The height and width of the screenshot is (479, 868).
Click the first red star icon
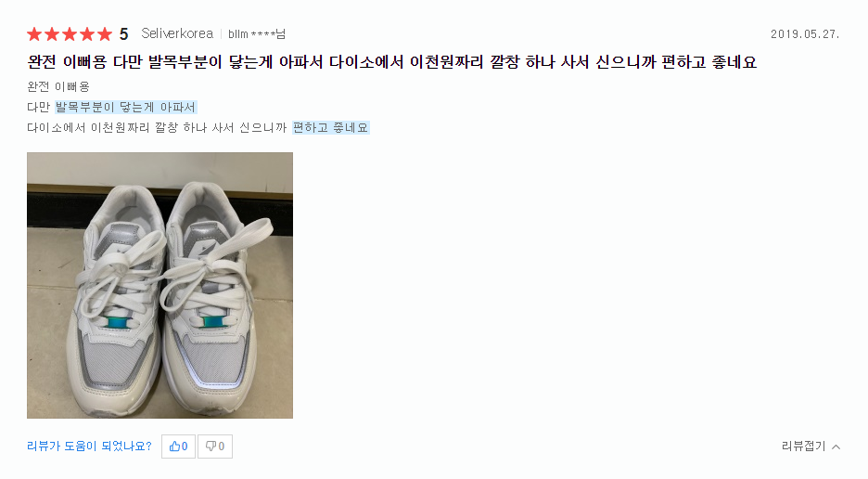(34, 34)
